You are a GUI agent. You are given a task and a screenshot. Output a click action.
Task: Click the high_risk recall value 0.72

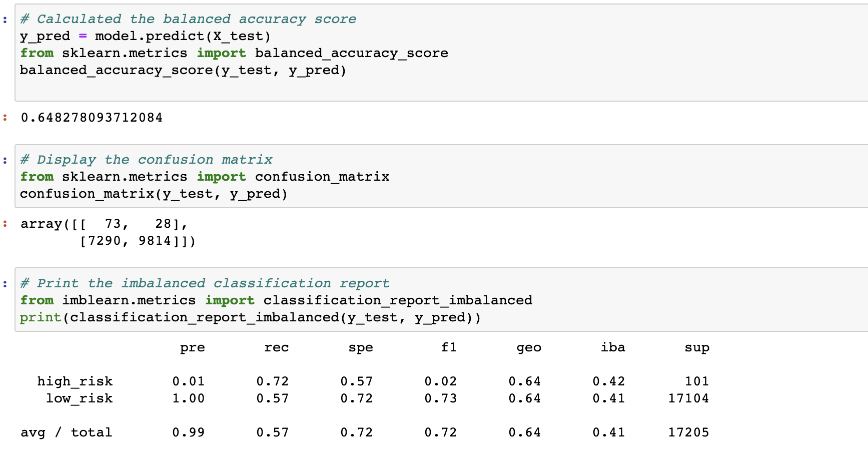coord(273,381)
